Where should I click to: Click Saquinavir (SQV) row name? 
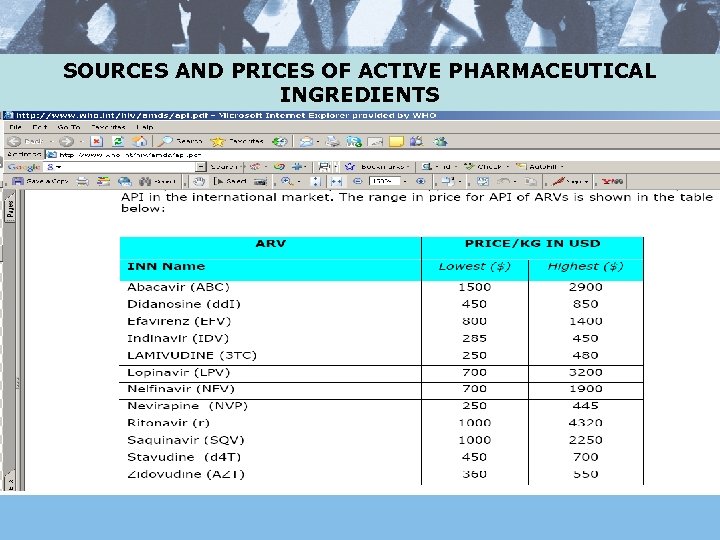tap(186, 440)
